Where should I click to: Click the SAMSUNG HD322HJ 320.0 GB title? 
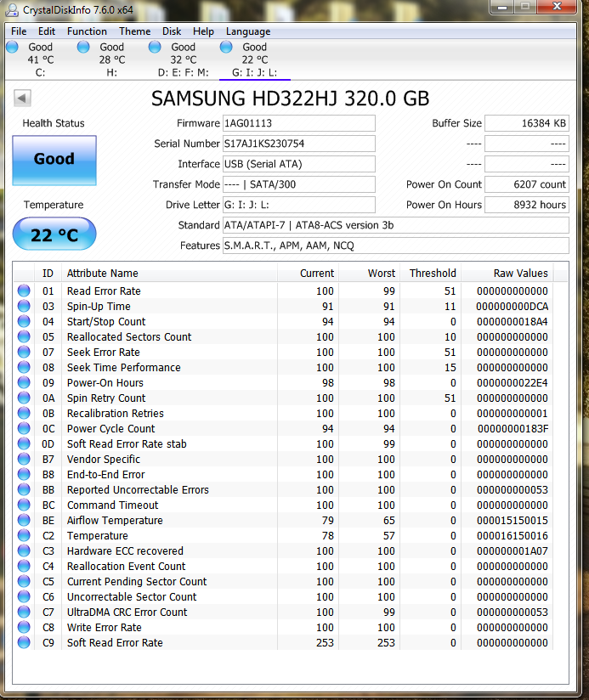pos(291,99)
